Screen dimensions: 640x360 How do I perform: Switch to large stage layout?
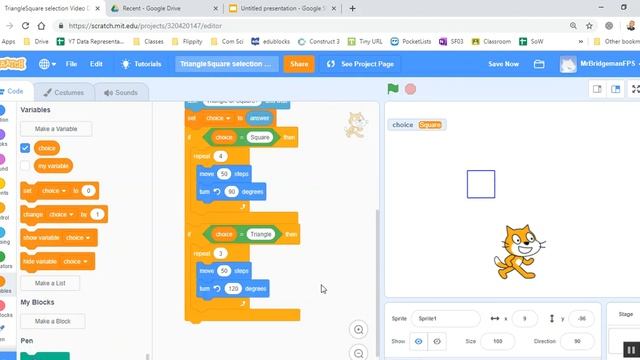[616, 89]
